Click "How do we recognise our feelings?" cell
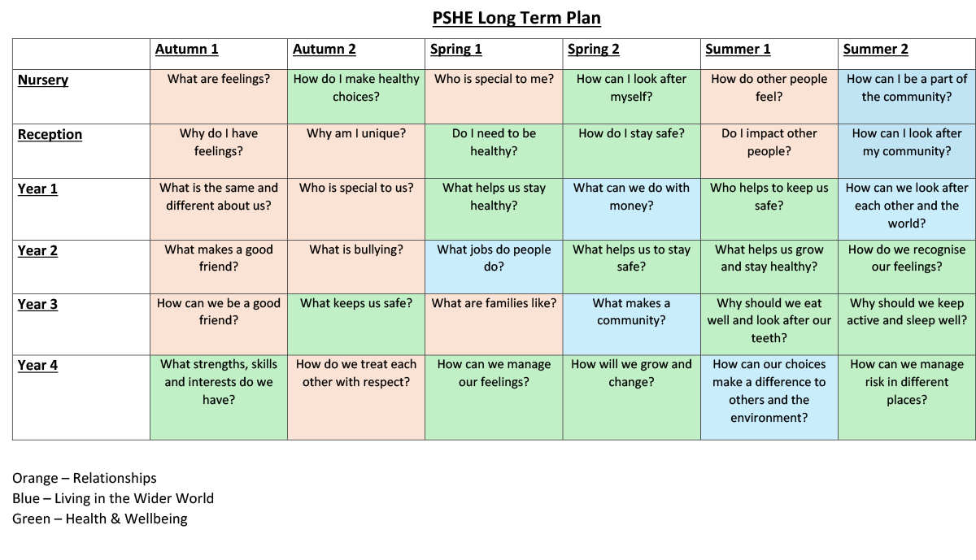Image resolution: width=976 pixels, height=560 pixels. 907,267
